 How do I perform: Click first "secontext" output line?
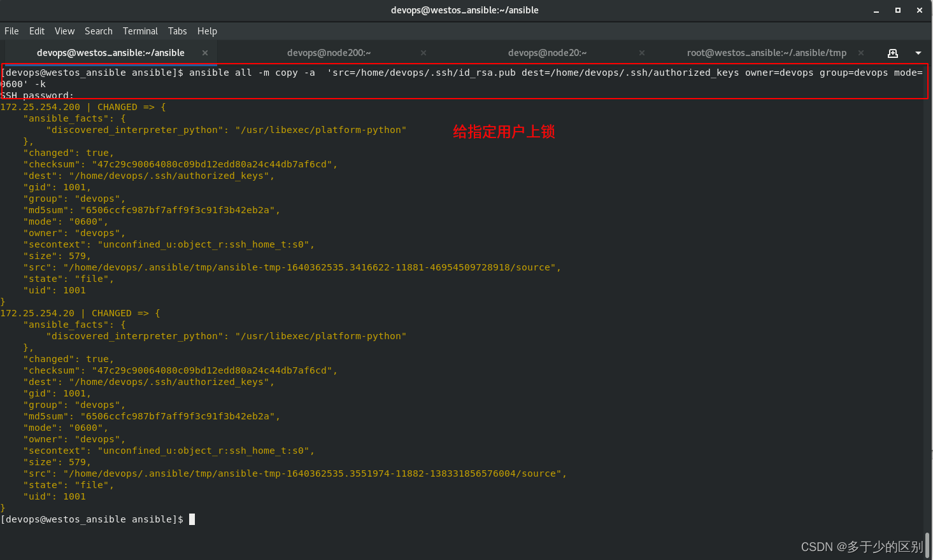(169, 244)
